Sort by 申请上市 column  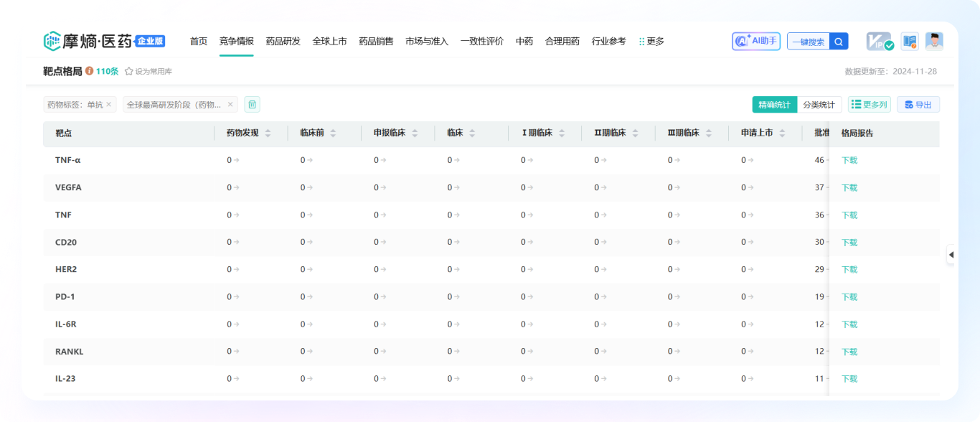click(782, 133)
